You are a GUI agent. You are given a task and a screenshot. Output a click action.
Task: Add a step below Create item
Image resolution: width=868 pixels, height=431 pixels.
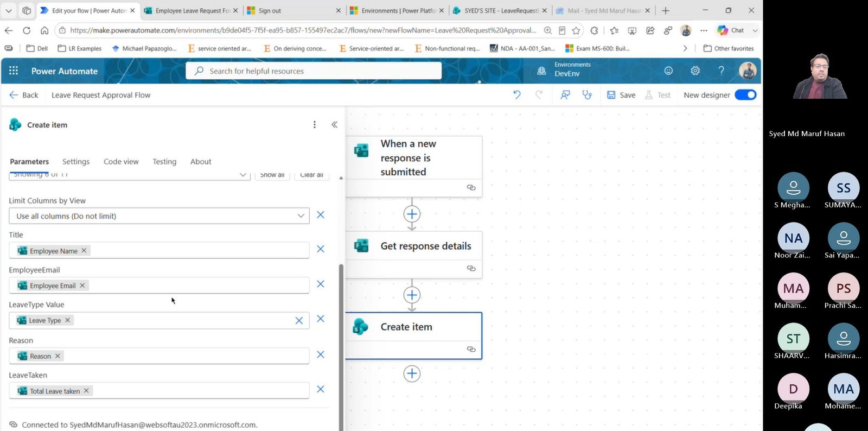[412, 373]
